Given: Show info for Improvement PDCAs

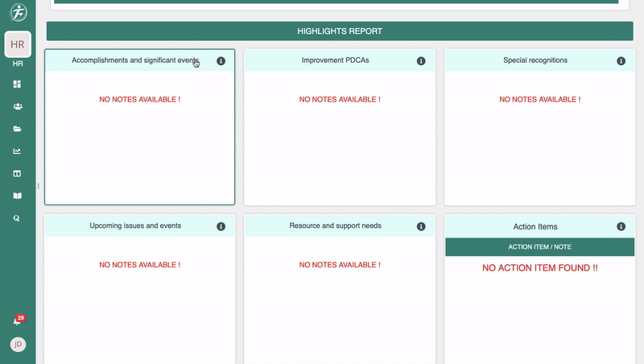Looking at the screenshot, I should click(421, 61).
